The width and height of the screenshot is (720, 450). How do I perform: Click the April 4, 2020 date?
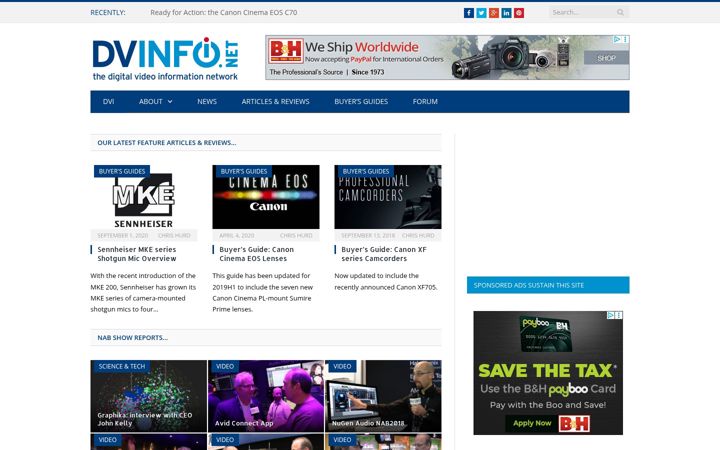(236, 236)
